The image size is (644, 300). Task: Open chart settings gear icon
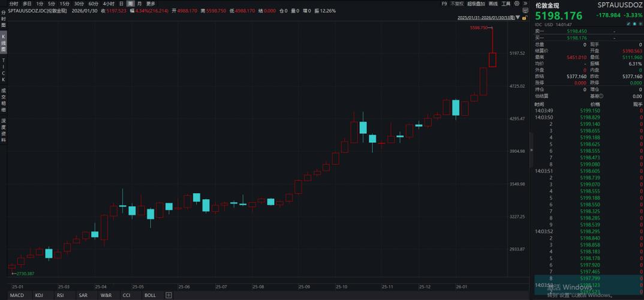(x=515, y=4)
